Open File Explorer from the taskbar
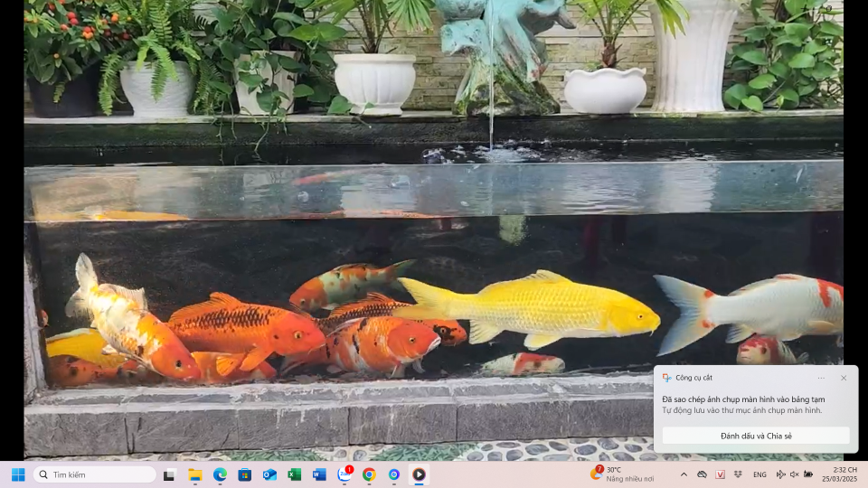The height and width of the screenshot is (488, 868). point(195,474)
